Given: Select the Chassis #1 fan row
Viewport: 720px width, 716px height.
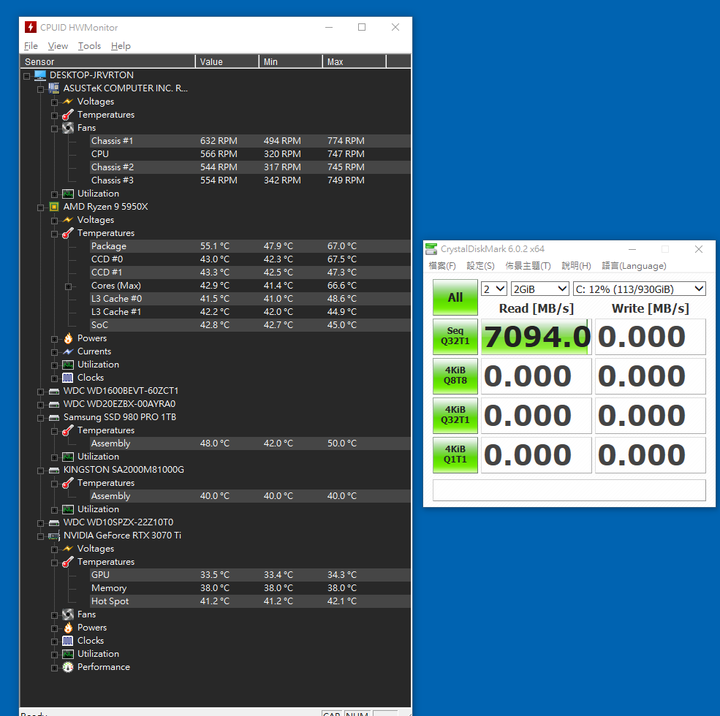Looking at the screenshot, I should (x=250, y=141).
